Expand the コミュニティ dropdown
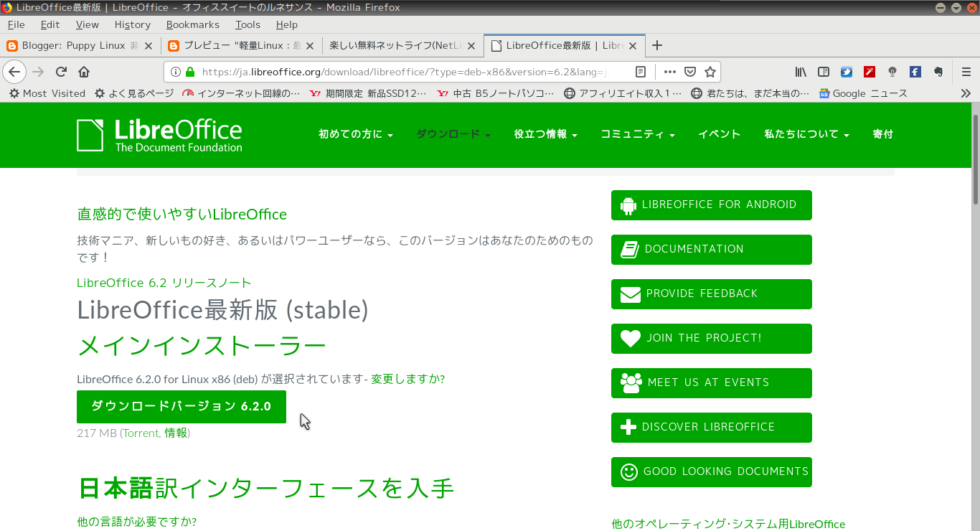Image resolution: width=980 pixels, height=531 pixels. click(x=638, y=134)
